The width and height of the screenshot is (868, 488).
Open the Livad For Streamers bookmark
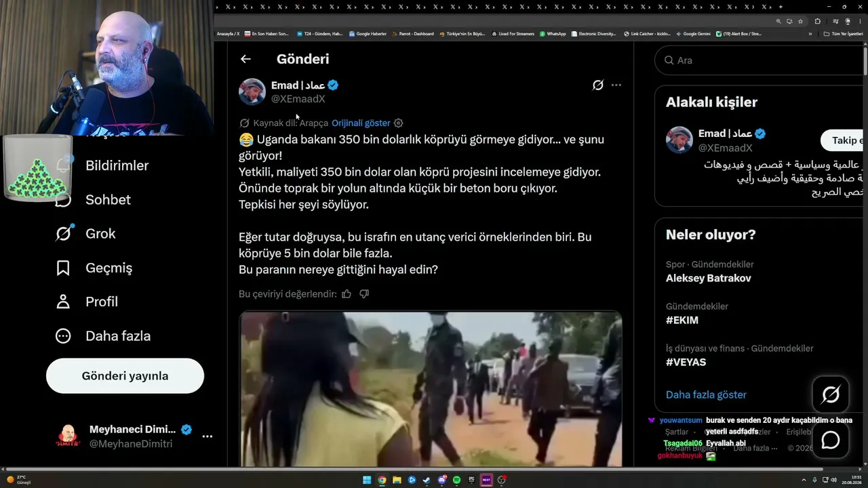click(513, 34)
